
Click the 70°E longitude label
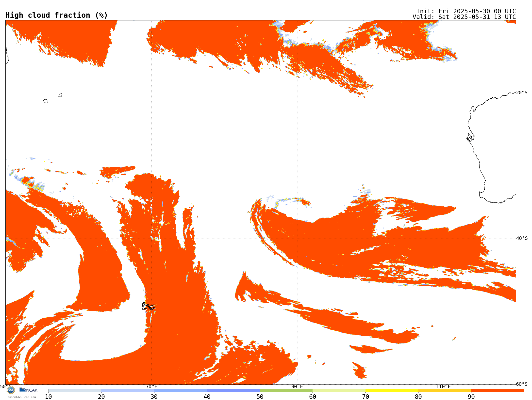pyautogui.click(x=151, y=387)
